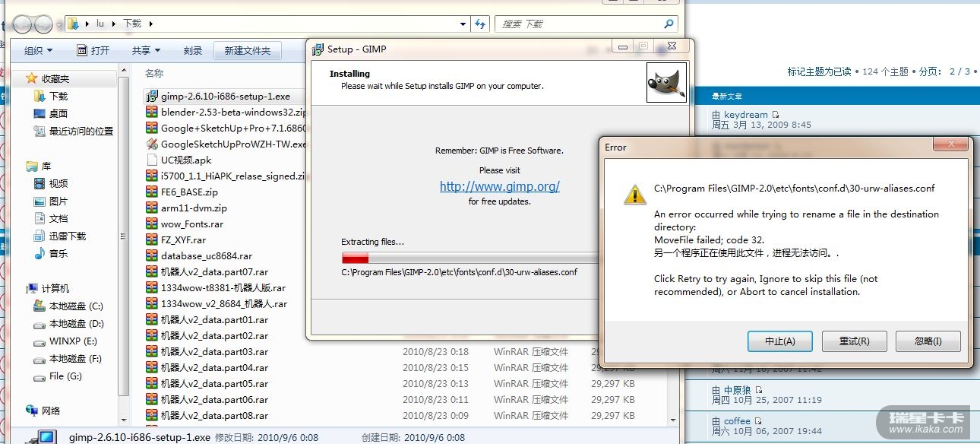Select wow_Fonts.rar file icon

(152, 224)
